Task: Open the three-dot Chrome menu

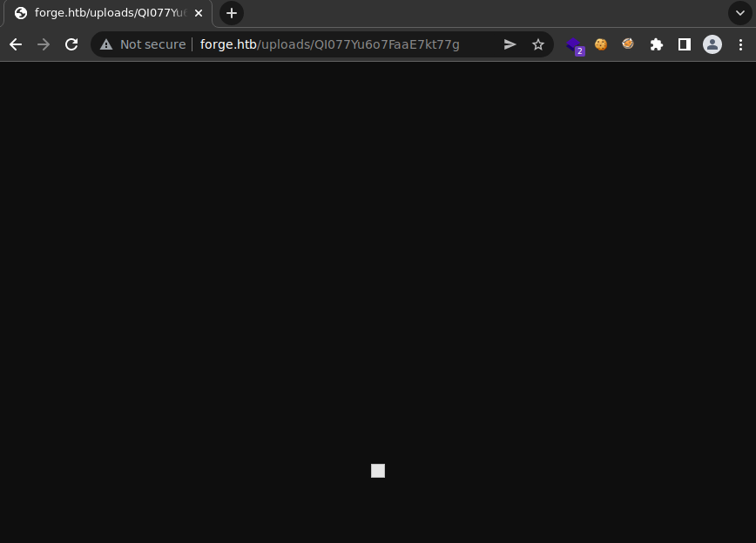Action: [x=740, y=44]
